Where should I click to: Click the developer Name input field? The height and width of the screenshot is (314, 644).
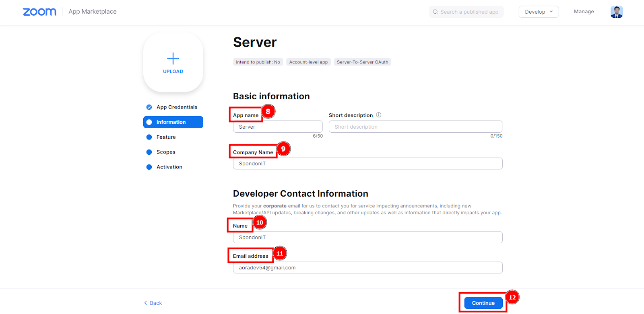tap(367, 237)
